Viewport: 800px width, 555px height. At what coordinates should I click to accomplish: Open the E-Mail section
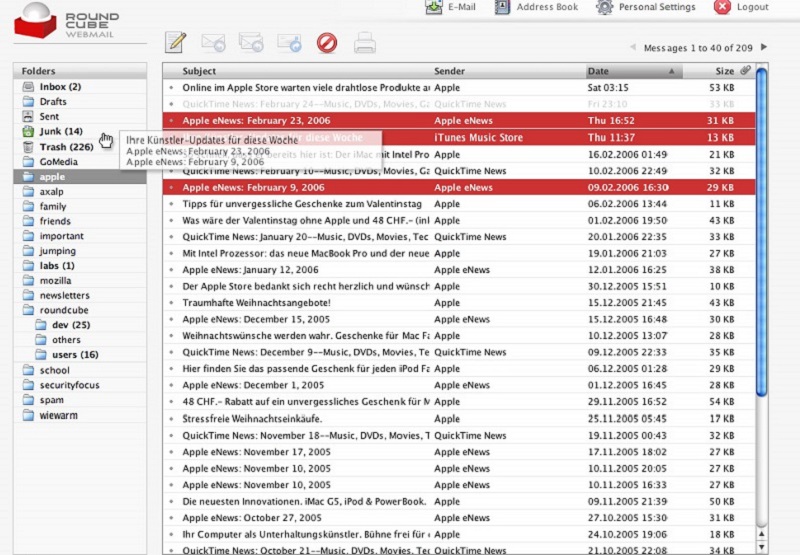pos(461,7)
